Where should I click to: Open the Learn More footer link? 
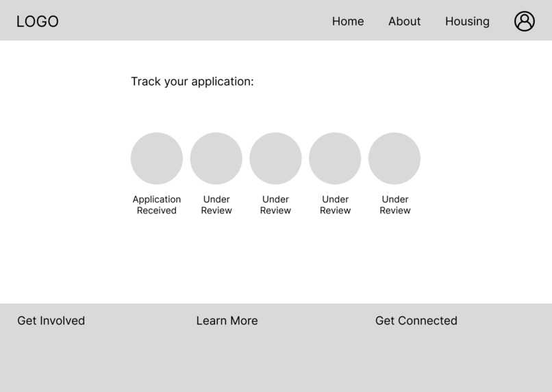pyautogui.click(x=227, y=321)
